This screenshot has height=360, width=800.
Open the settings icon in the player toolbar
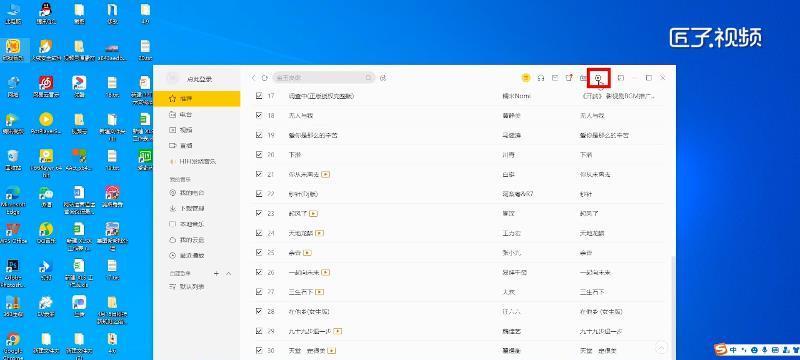pos(598,78)
